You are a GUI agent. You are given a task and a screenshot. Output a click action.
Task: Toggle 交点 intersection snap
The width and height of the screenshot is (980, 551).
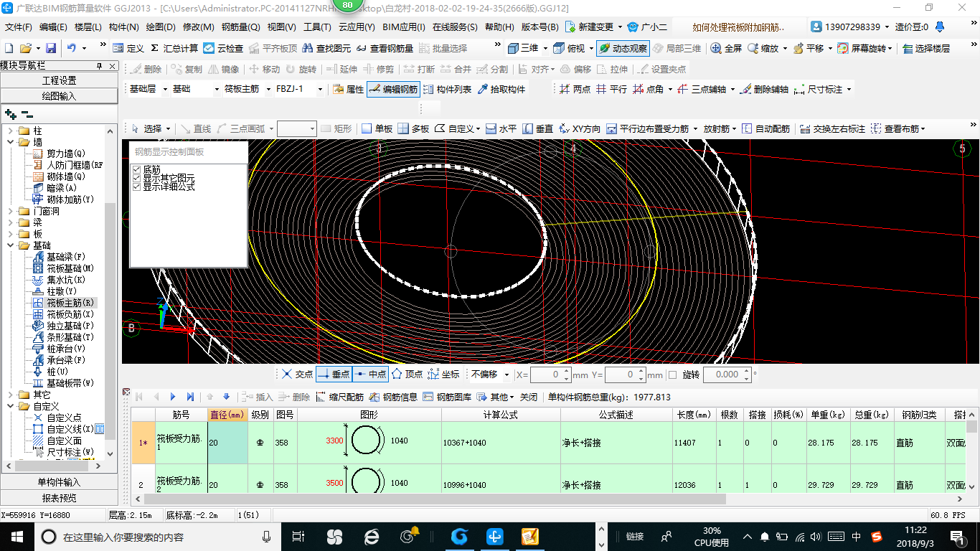(297, 375)
